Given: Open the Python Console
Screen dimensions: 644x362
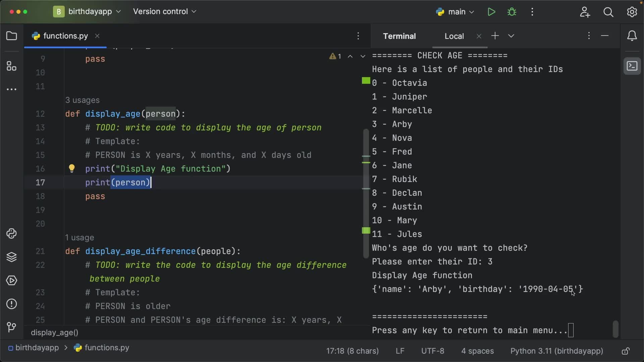Looking at the screenshot, I should point(11,234).
